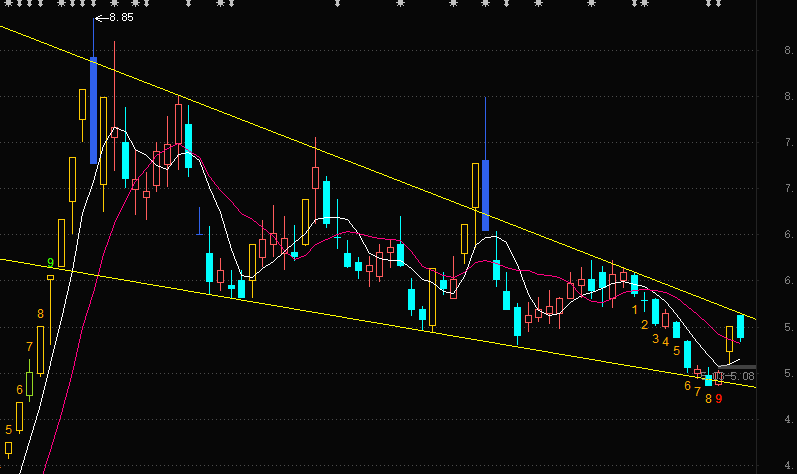Viewport: 797px width, 474px height.
Task: Click the 5.08 low price label
Action: pyautogui.click(x=743, y=376)
